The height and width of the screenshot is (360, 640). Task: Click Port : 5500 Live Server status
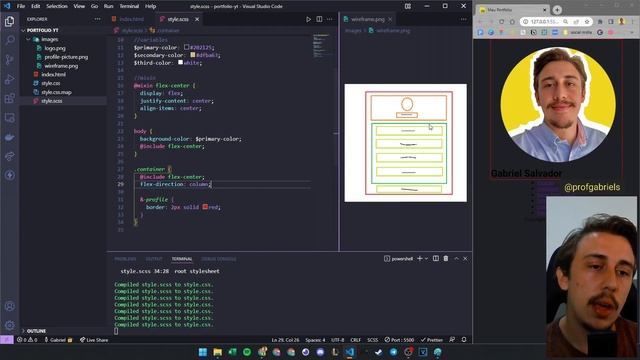399,340
